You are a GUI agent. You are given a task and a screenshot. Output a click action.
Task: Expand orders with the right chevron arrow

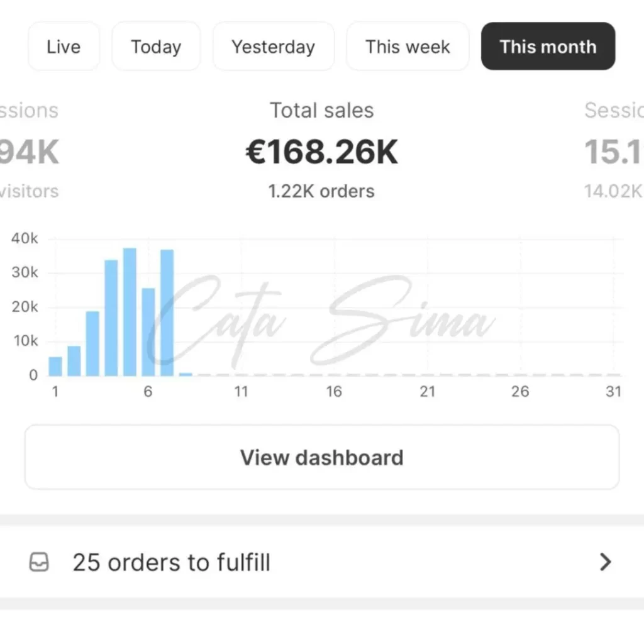(x=605, y=562)
